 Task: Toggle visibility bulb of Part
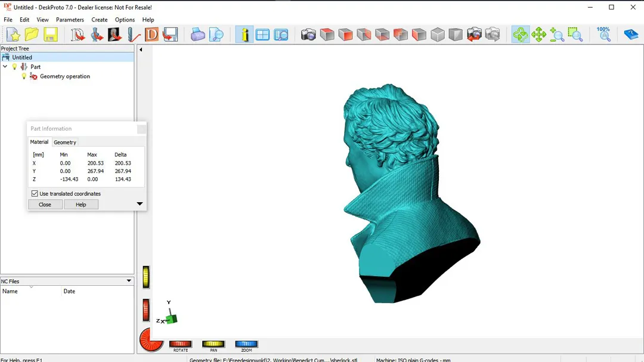click(14, 67)
